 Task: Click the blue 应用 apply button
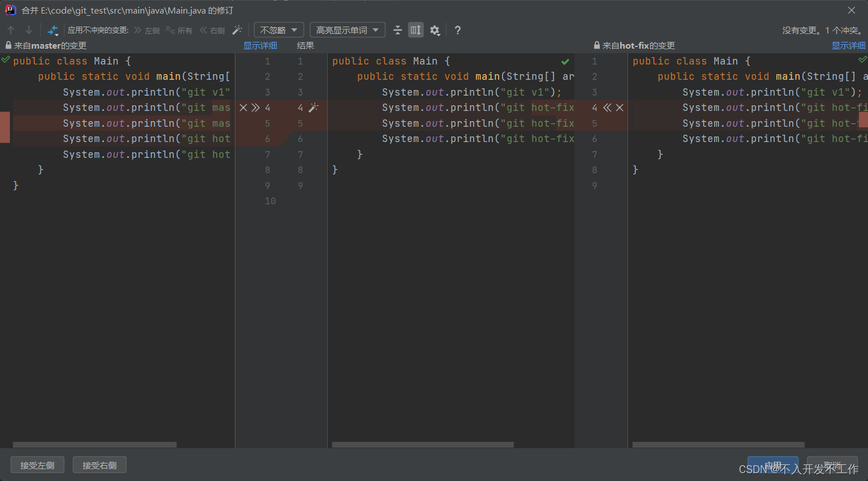(x=773, y=465)
